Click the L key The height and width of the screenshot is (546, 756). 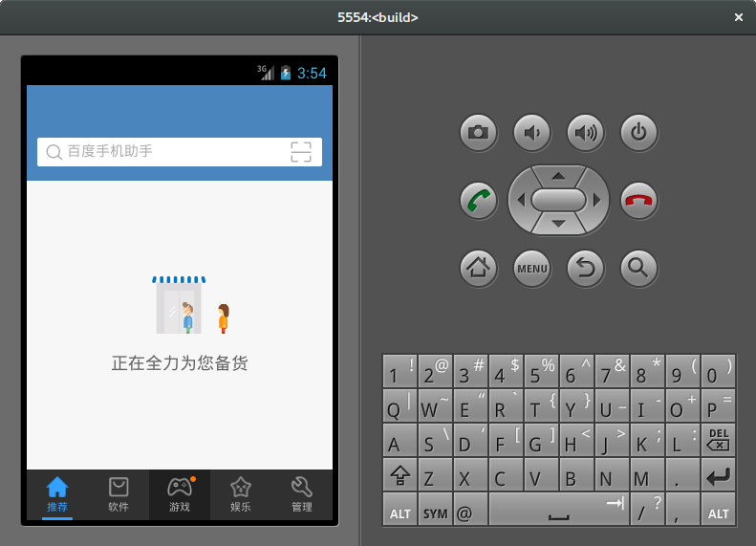point(682,441)
